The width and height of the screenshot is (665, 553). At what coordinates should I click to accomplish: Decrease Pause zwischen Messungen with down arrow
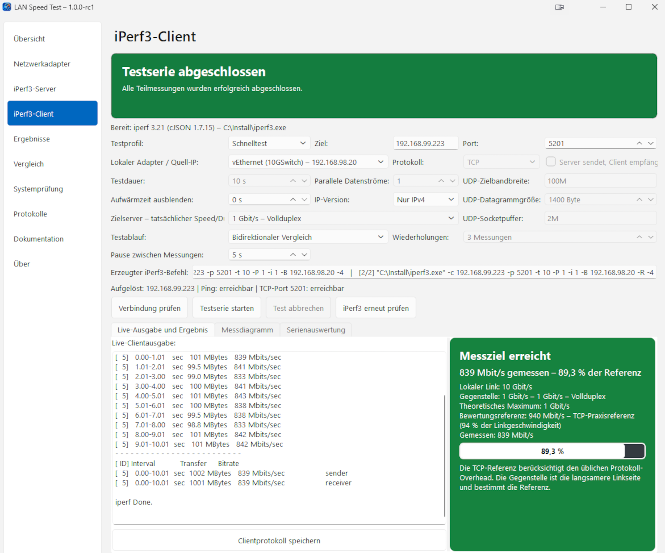point(304,254)
